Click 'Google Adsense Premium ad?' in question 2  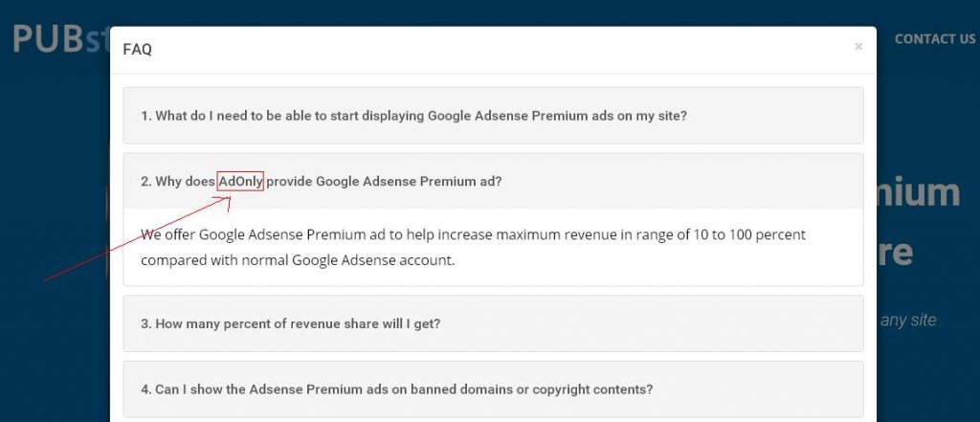[408, 181]
